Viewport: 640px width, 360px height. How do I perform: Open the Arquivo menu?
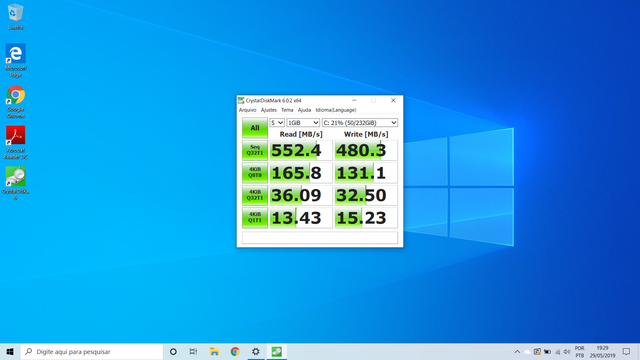(247, 110)
